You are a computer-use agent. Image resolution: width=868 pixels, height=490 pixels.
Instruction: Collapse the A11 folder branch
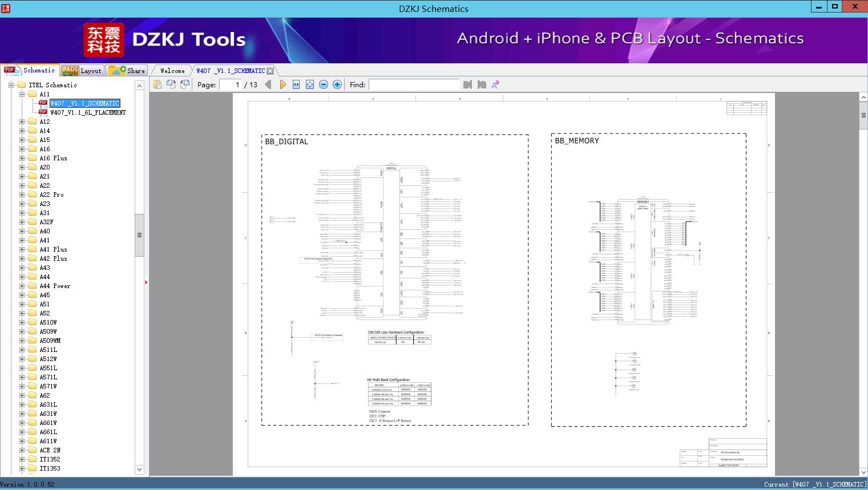[21, 94]
